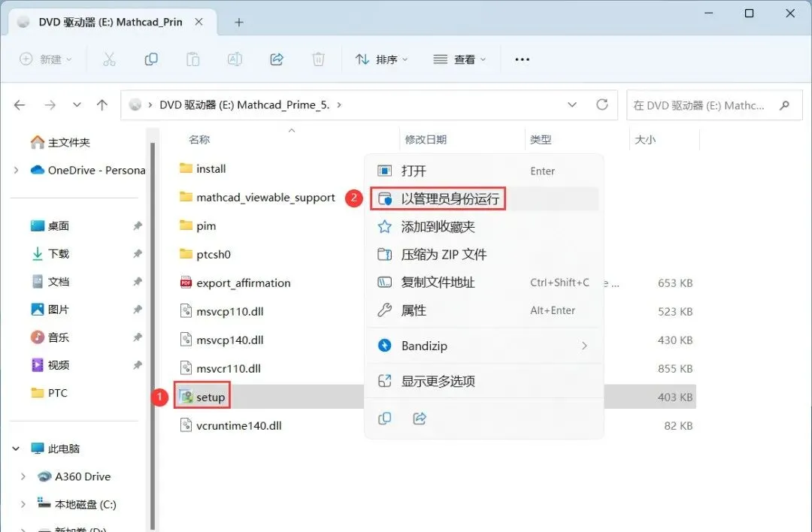Go back with the left arrow
This screenshot has height=532, width=812.
[x=20, y=105]
